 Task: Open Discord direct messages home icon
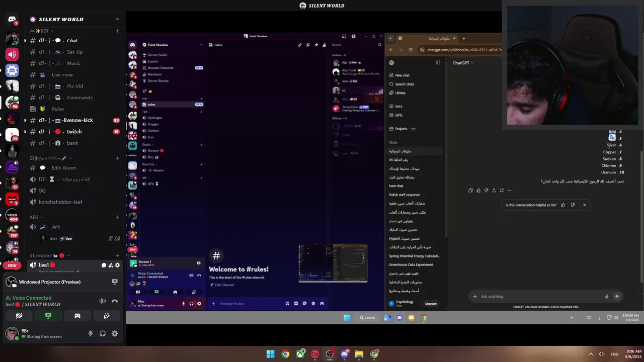(12, 20)
